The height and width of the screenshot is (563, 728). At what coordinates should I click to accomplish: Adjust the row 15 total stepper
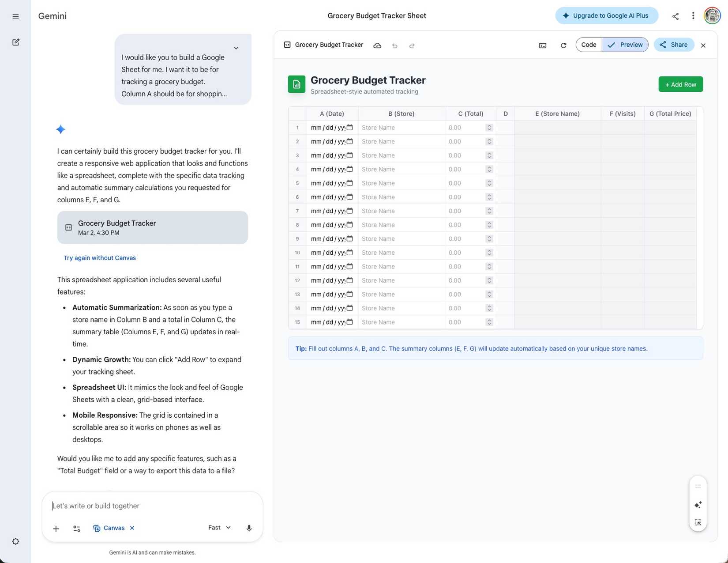click(489, 322)
